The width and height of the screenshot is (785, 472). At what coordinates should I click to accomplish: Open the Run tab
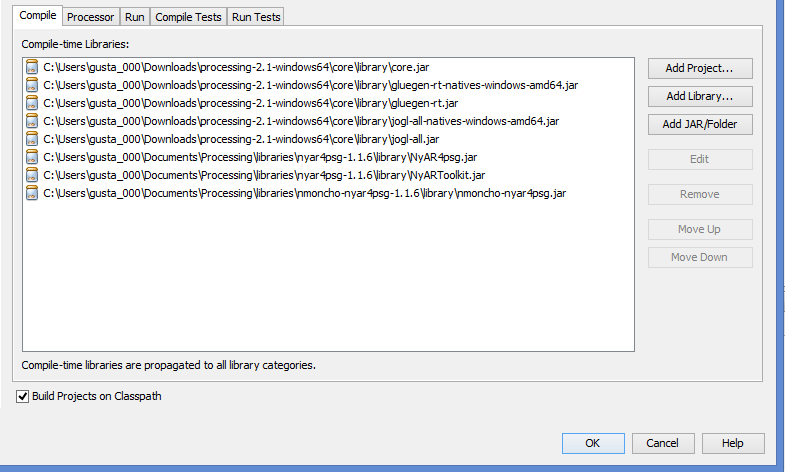click(135, 17)
